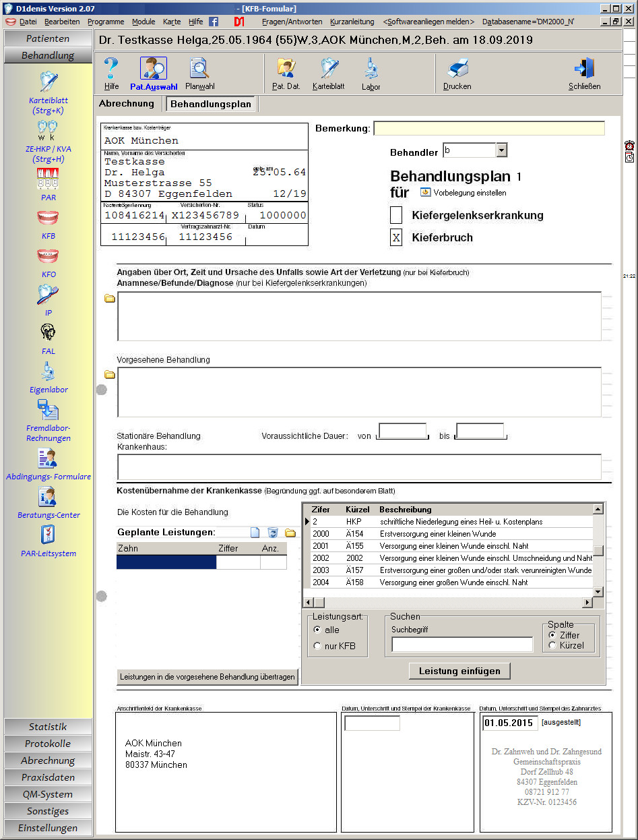Open the KFB module icon
The height and width of the screenshot is (840, 638).
[48, 217]
